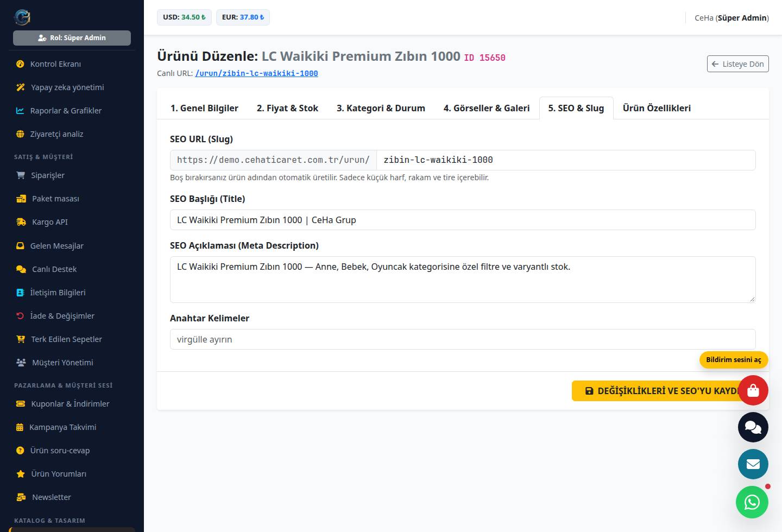782x532 pixels.
Task: Open İletişim Bilgileri in the sidebar
Action: (x=72, y=293)
